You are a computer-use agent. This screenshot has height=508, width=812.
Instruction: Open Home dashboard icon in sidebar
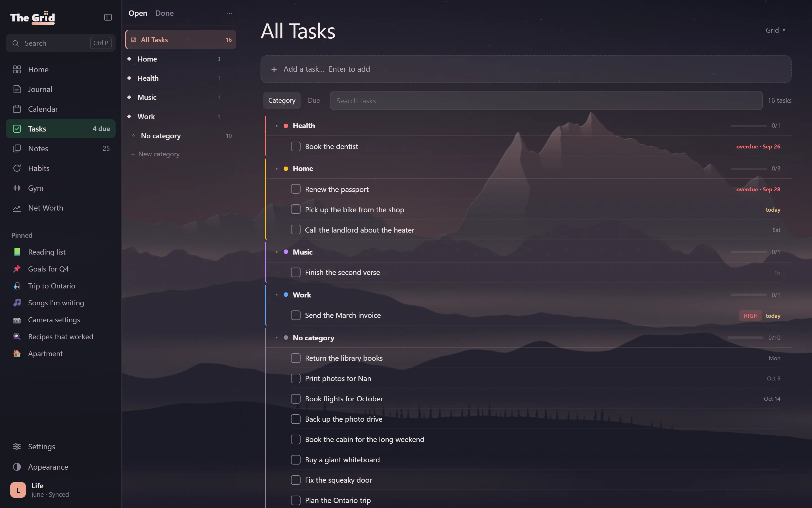coord(17,69)
